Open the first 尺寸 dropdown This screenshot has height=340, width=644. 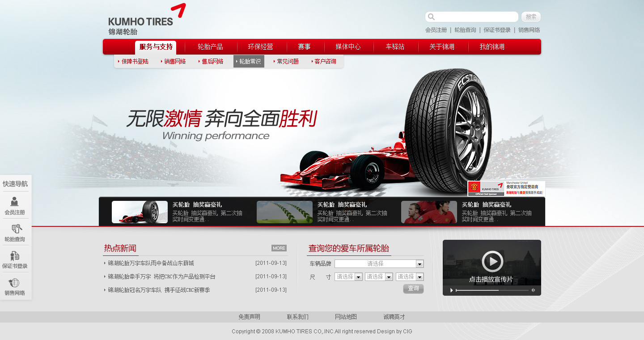(x=348, y=277)
